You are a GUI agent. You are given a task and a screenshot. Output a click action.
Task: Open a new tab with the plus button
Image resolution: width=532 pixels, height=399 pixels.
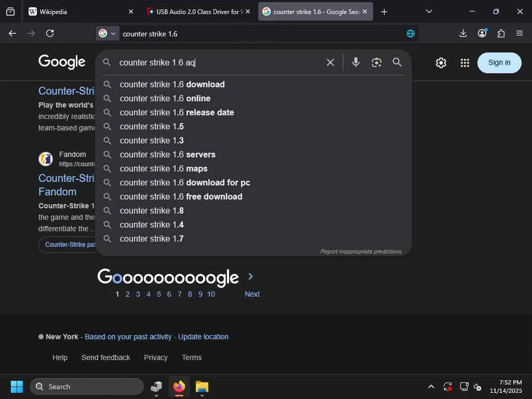[384, 12]
